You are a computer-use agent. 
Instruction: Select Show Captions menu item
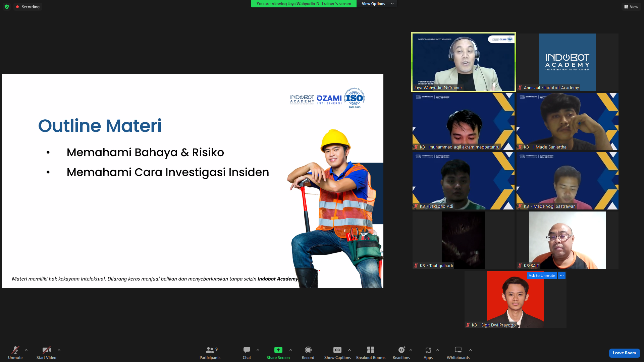pos(337,352)
